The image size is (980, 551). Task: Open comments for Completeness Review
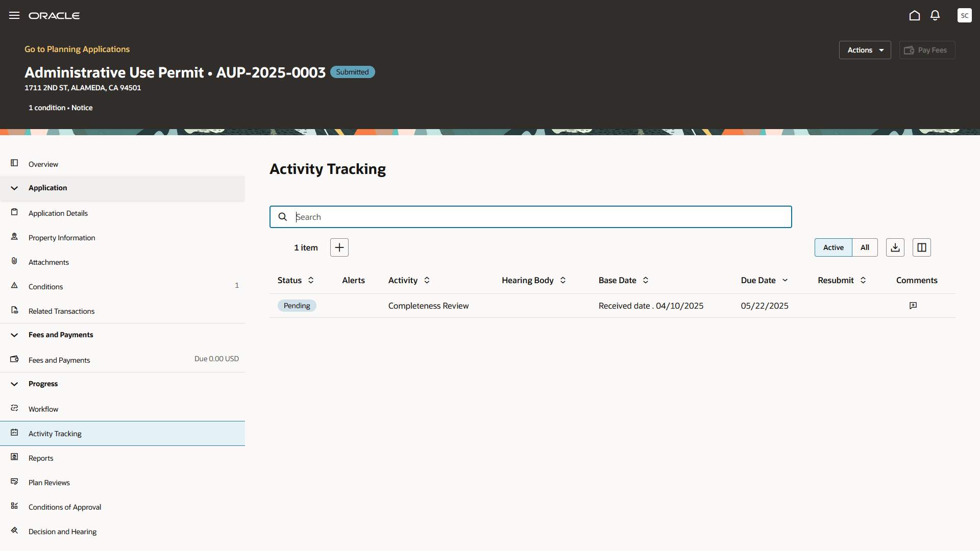tap(913, 306)
